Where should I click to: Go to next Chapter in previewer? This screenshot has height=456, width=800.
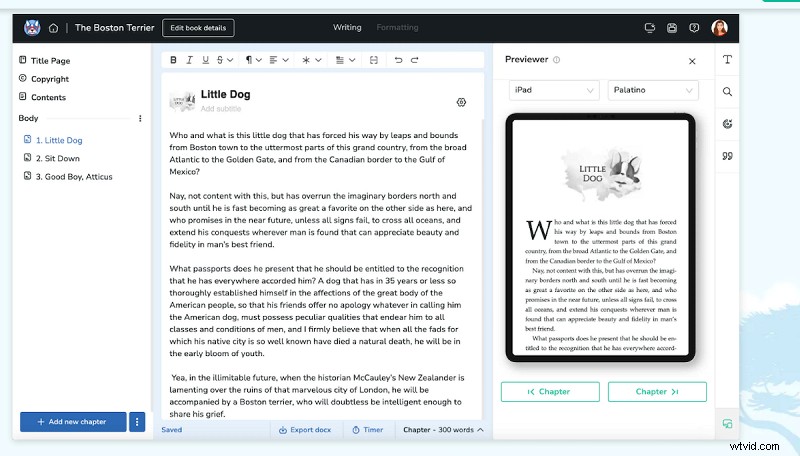tap(657, 392)
